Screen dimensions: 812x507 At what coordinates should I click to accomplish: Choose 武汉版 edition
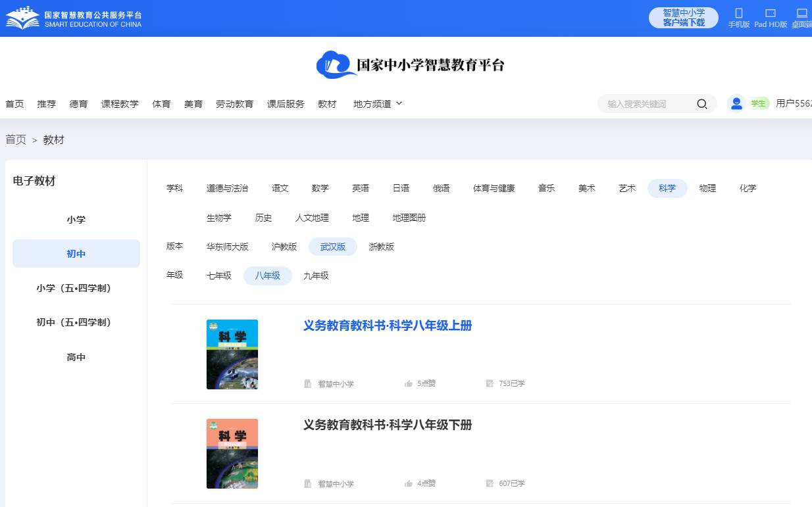(333, 247)
